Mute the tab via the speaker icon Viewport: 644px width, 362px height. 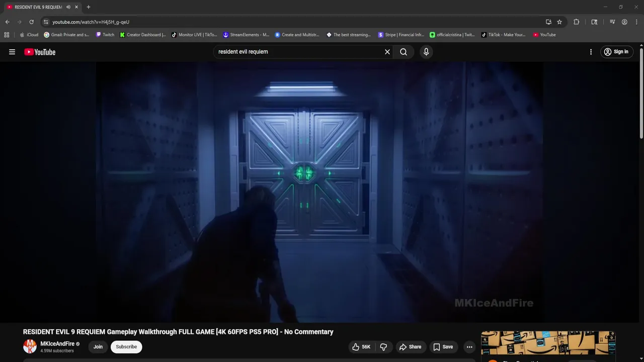68,7
